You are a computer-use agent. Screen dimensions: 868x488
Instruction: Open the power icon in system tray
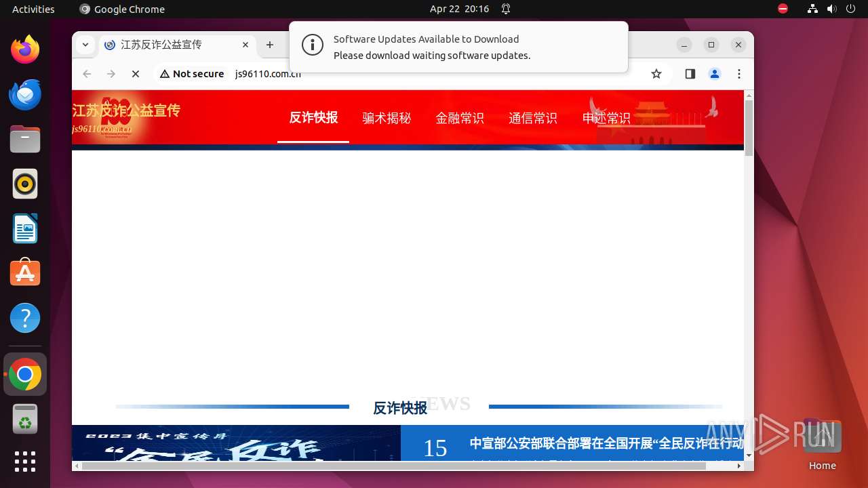(850, 9)
